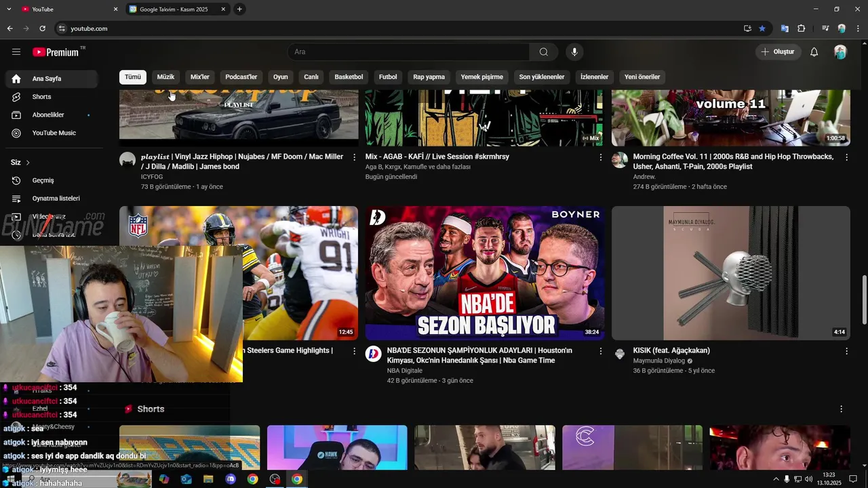Select the Son yüklenenler filter chip
Screen dimensions: 868x488
pos(542,77)
